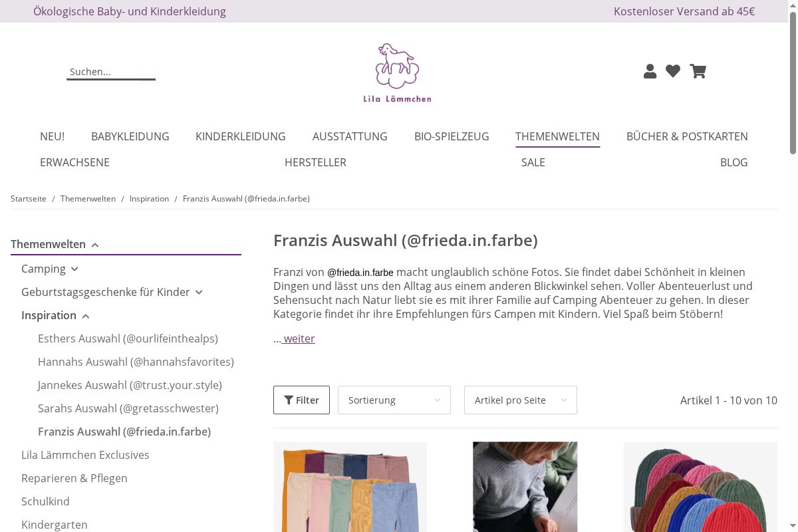Image resolution: width=798 pixels, height=532 pixels.
Task: Collapse the Themenwelten sidebar chevron
Action: tap(95, 245)
